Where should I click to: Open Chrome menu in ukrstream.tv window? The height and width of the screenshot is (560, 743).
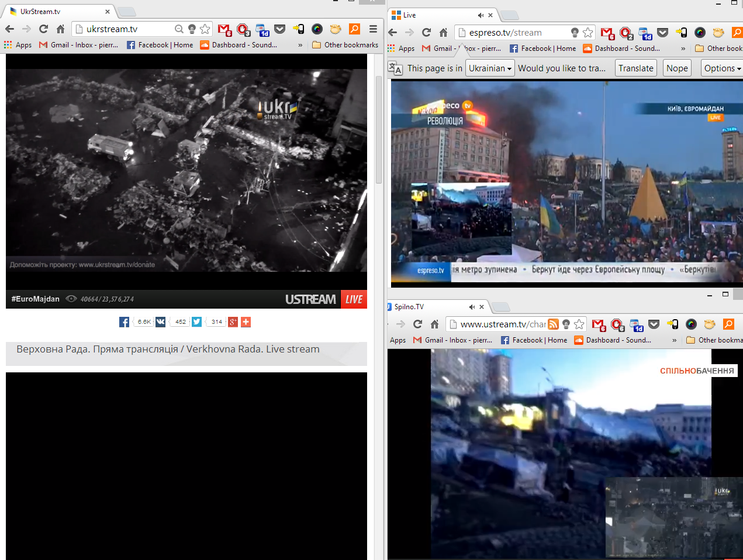pos(373,29)
